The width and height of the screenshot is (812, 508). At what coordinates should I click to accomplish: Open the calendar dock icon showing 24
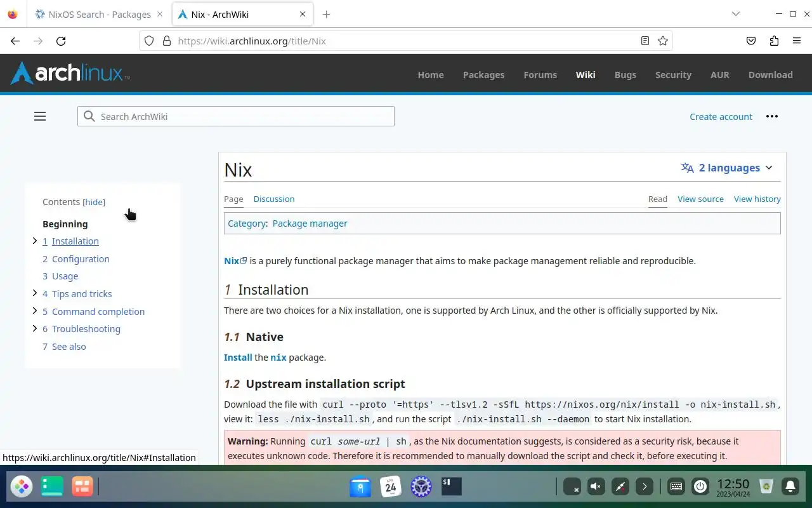(x=391, y=486)
